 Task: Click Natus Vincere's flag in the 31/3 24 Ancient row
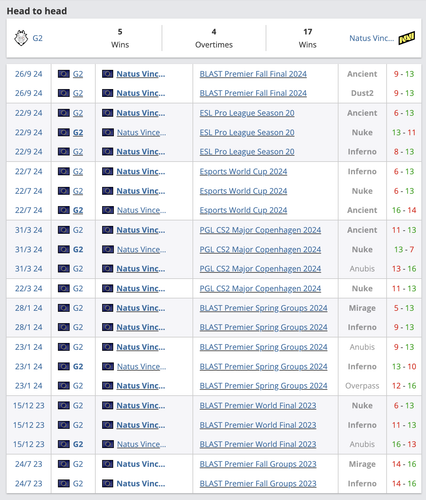point(108,230)
